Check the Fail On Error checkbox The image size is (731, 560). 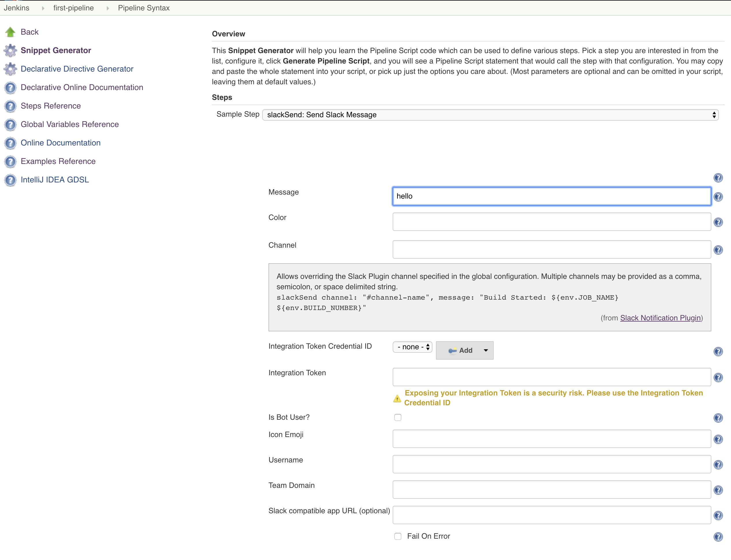click(x=398, y=536)
